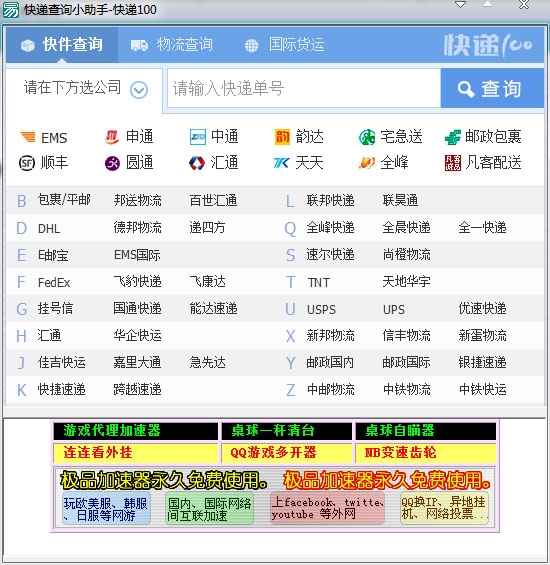Image resolution: width=550 pixels, height=565 pixels.
Task: Click the 全峰 courier logo icon
Action: pyautogui.click(x=367, y=163)
